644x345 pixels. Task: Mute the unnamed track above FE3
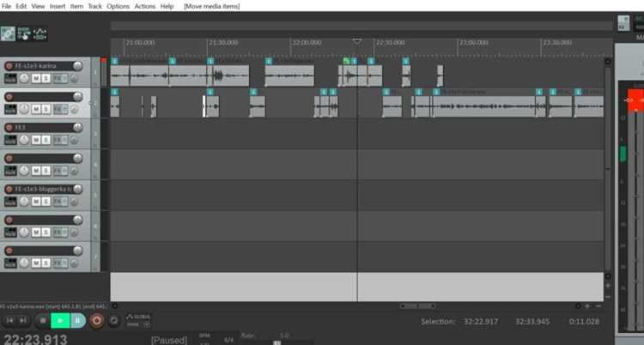tap(36, 109)
